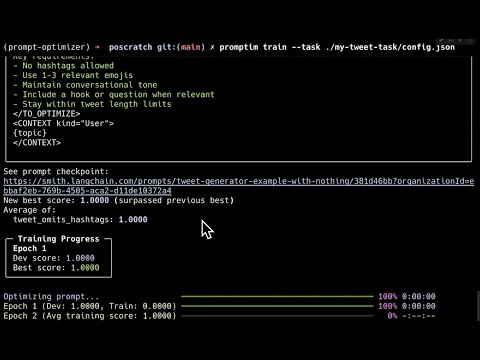The height and width of the screenshot is (360, 480).
Task: Click the './my-tweet-task/config.json' path
Action: [390, 47]
